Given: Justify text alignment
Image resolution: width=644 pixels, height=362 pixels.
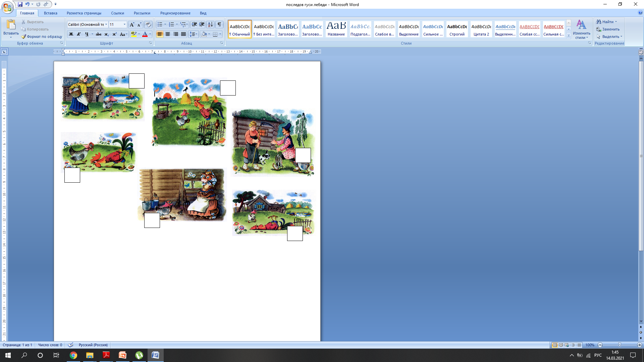Looking at the screenshot, I should point(183,34).
